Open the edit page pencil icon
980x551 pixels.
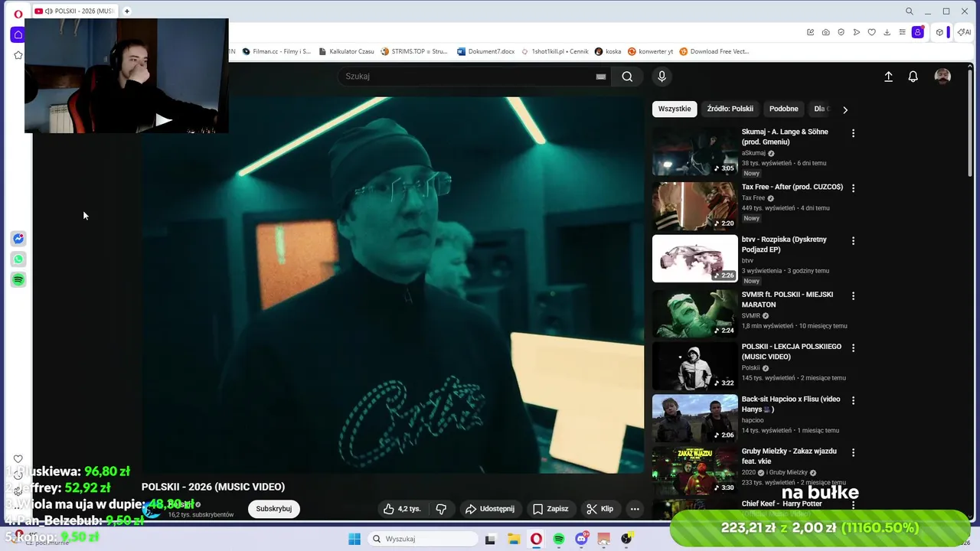point(810,32)
